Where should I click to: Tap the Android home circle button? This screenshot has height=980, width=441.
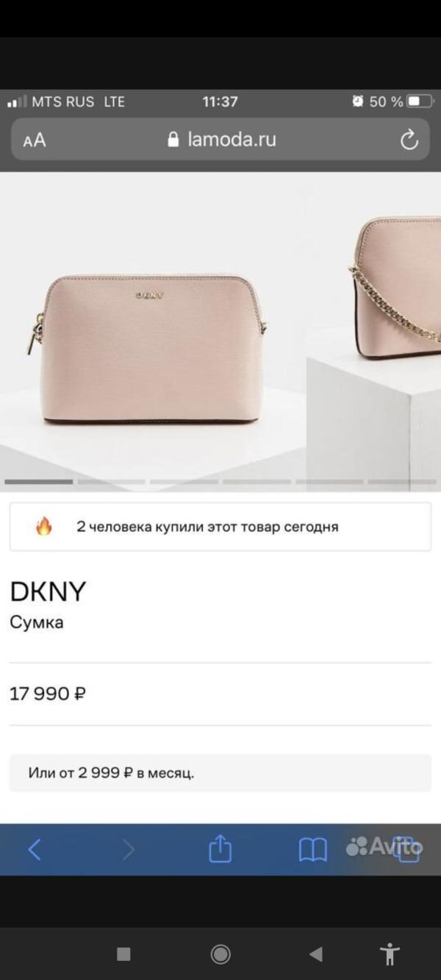coord(220,954)
